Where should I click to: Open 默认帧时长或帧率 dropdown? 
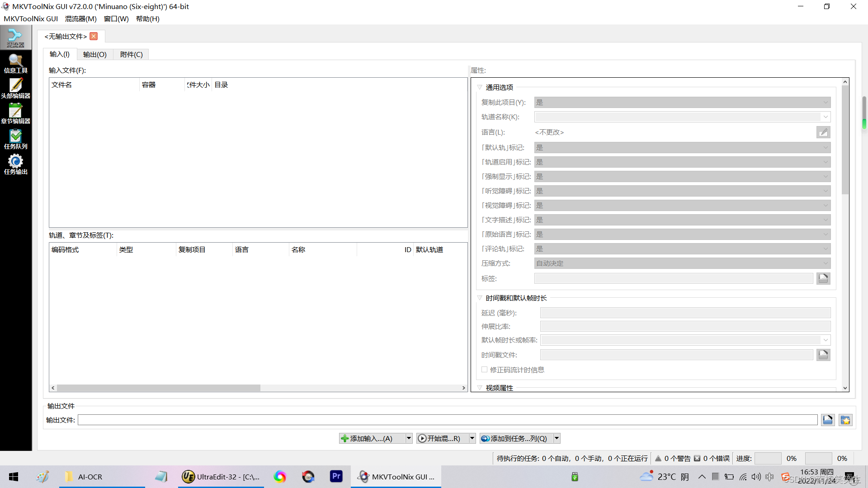[x=826, y=340]
